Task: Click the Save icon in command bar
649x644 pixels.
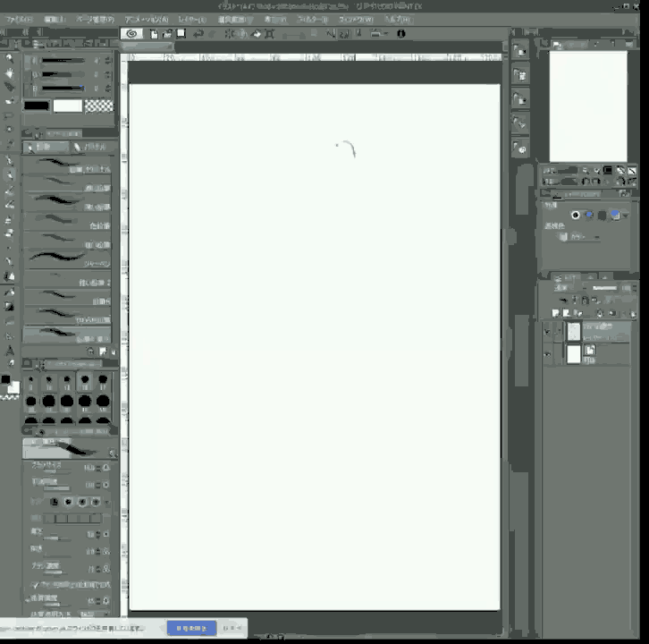Action: click(181, 34)
